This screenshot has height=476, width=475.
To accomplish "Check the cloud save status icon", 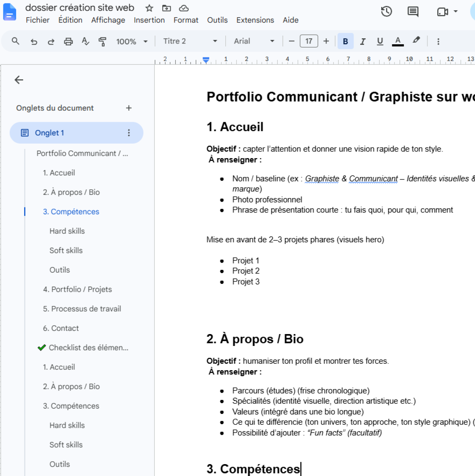I will 184,8.
